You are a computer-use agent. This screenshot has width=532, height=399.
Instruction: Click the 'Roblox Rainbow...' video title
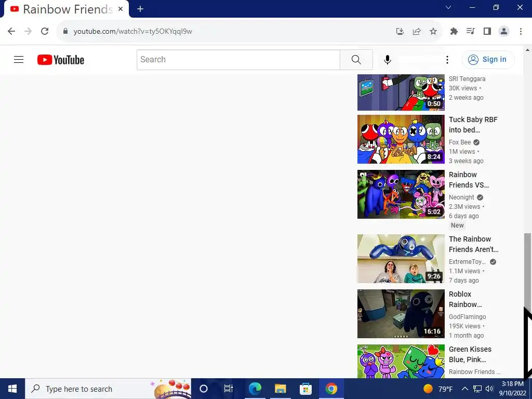pos(465,299)
